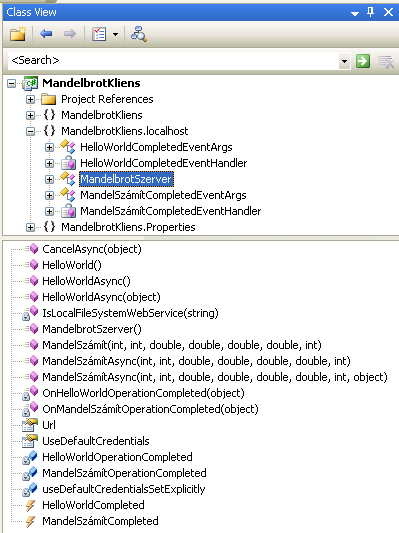The image size is (399, 533).
Task: Click the Url property icon
Action: pos(30,425)
